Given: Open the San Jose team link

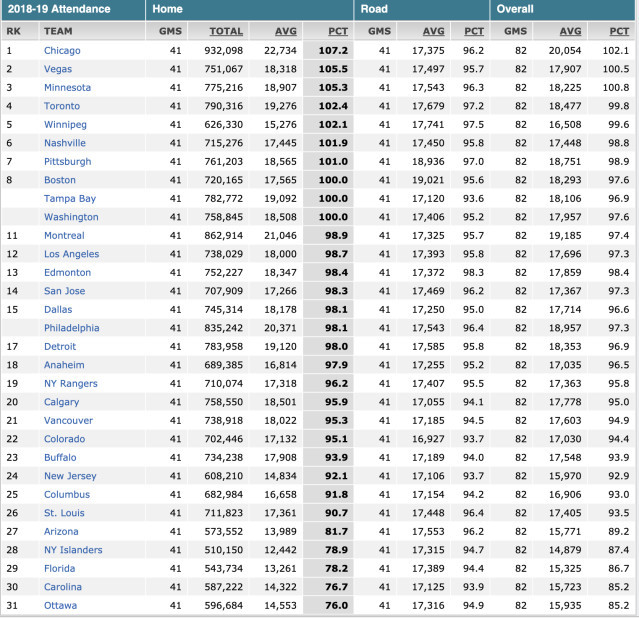Looking at the screenshot, I should click(65, 291).
